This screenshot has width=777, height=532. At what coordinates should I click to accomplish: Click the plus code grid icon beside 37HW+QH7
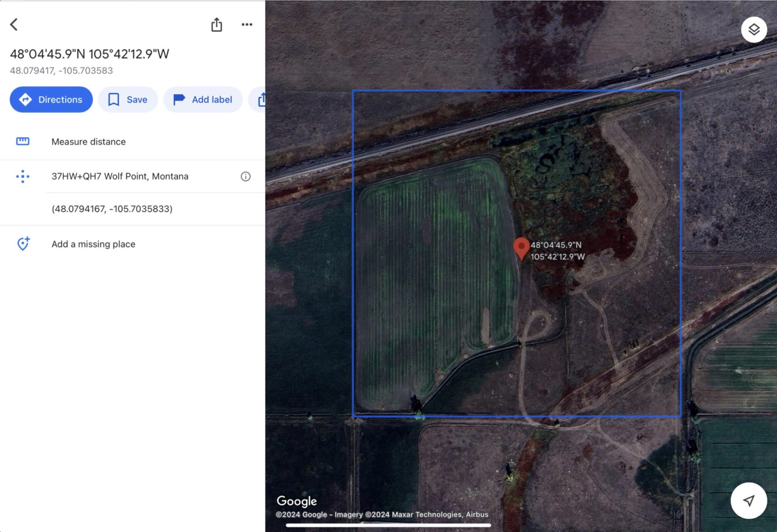(23, 176)
